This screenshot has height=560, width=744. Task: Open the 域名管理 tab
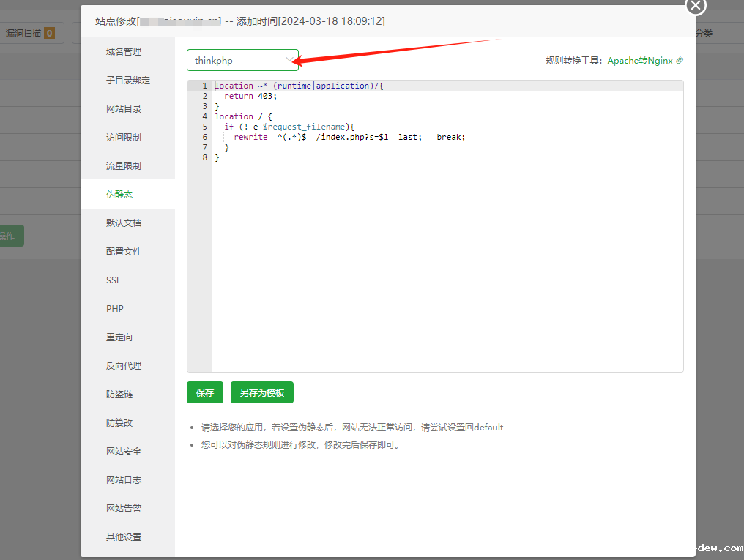(x=124, y=52)
